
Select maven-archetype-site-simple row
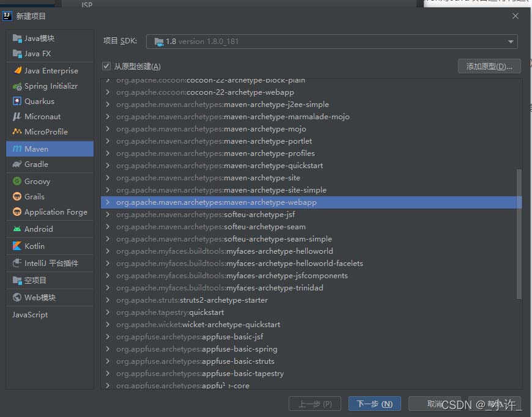311,190
